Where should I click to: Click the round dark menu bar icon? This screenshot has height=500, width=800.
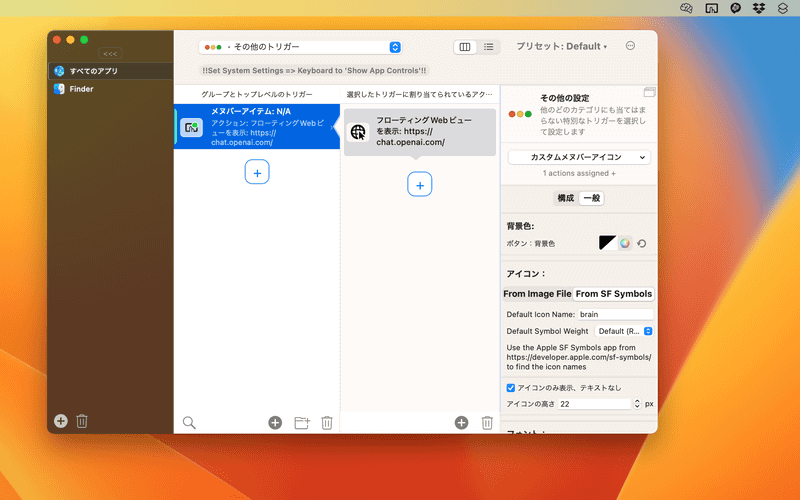[735, 8]
